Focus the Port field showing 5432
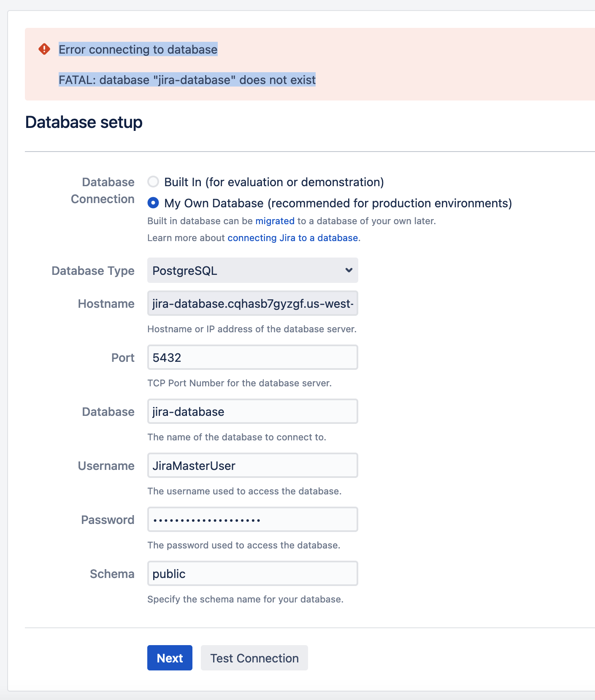This screenshot has width=595, height=700. coord(252,357)
